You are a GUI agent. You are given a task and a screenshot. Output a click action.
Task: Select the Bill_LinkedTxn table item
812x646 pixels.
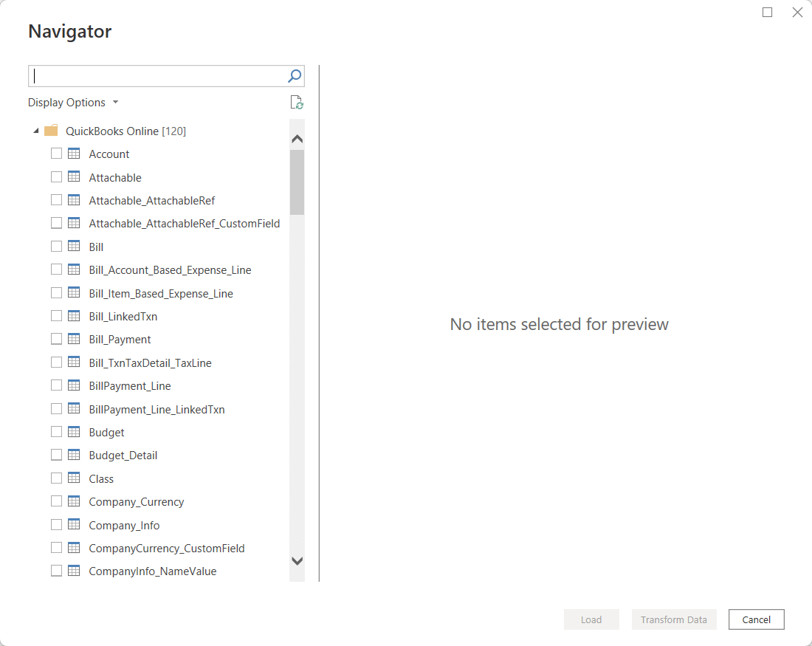tap(123, 317)
